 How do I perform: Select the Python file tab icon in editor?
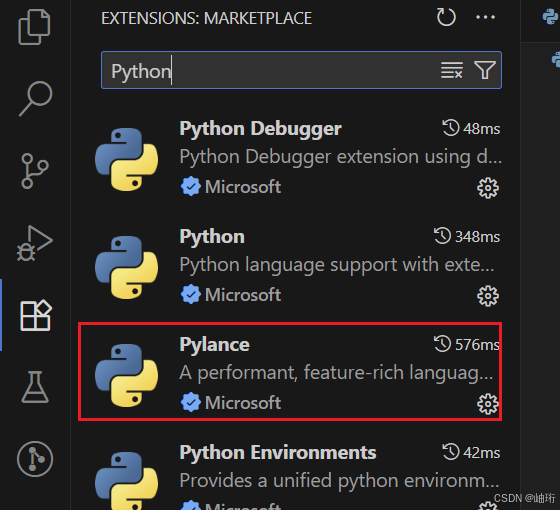[x=550, y=16]
